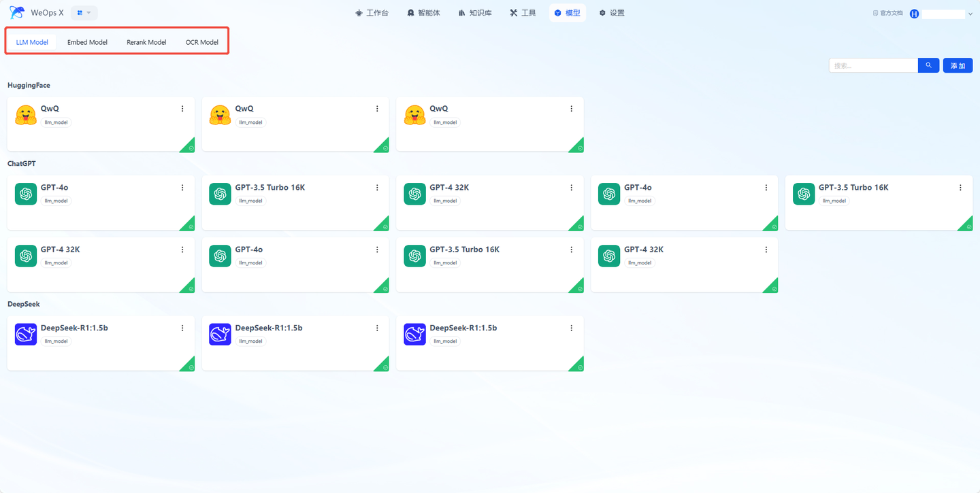Focus the 搜索 search input field
The image size is (980, 493).
pyautogui.click(x=873, y=65)
